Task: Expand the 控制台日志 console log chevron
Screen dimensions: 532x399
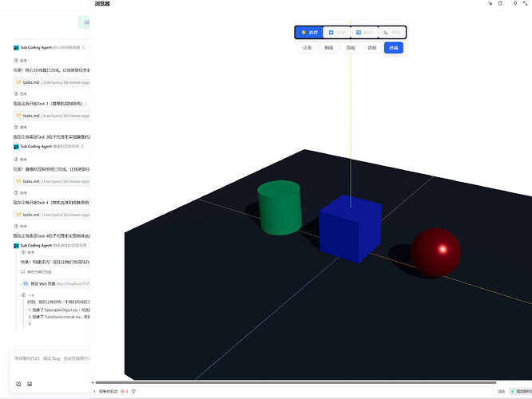Action: 94,392
